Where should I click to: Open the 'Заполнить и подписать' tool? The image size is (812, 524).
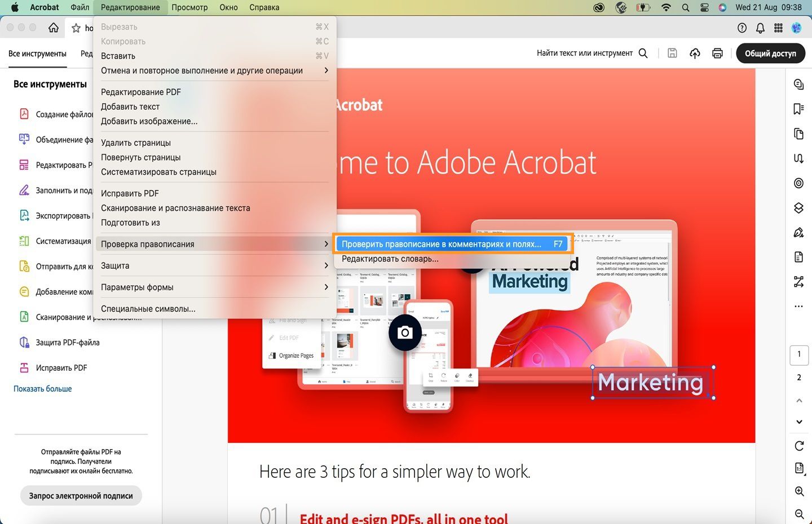pyautogui.click(x=56, y=190)
